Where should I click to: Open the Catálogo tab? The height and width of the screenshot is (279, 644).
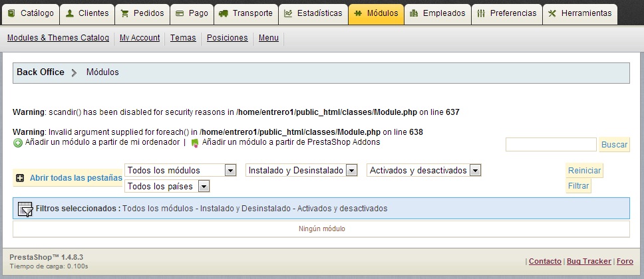[x=31, y=14]
